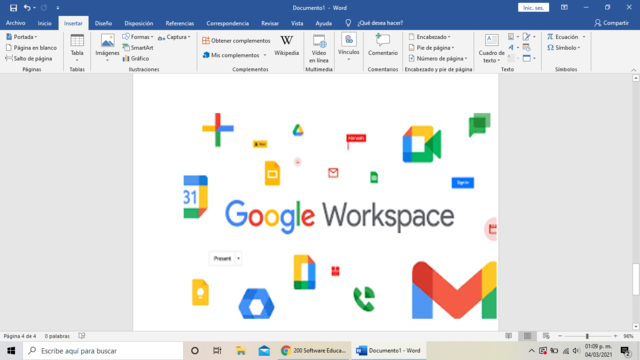Insert a Tabla from the ribbon
Viewport: 640px width, 360px height.
click(x=77, y=48)
